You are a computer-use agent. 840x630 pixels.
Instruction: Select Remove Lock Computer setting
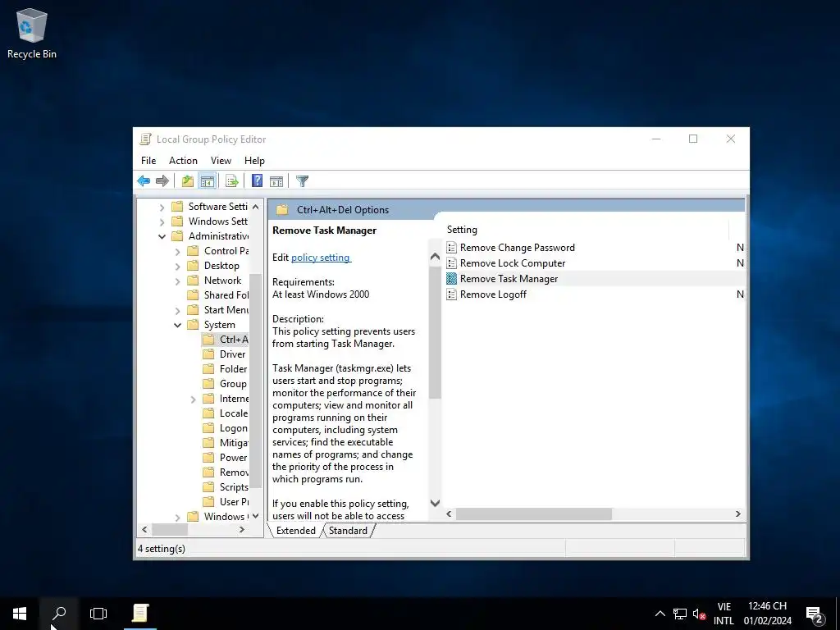[513, 263]
